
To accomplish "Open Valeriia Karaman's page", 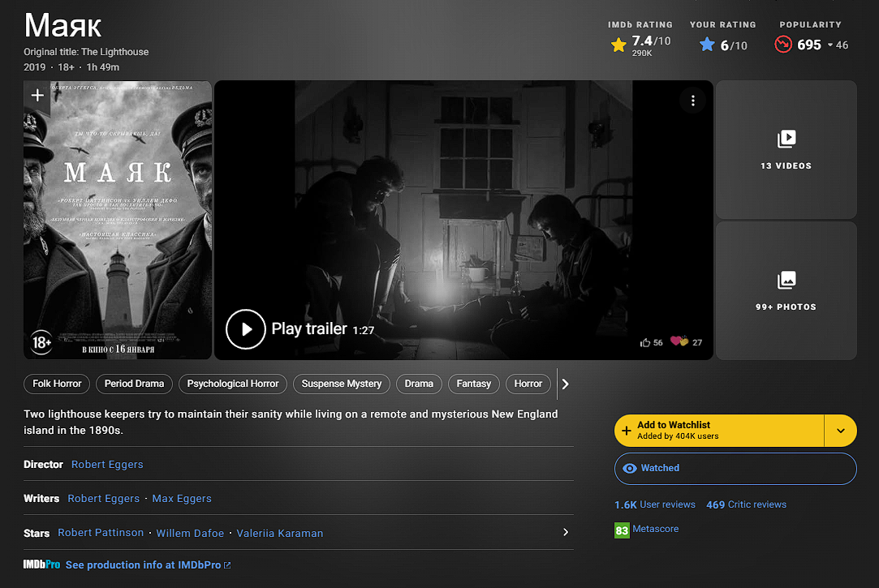I will tap(280, 533).
